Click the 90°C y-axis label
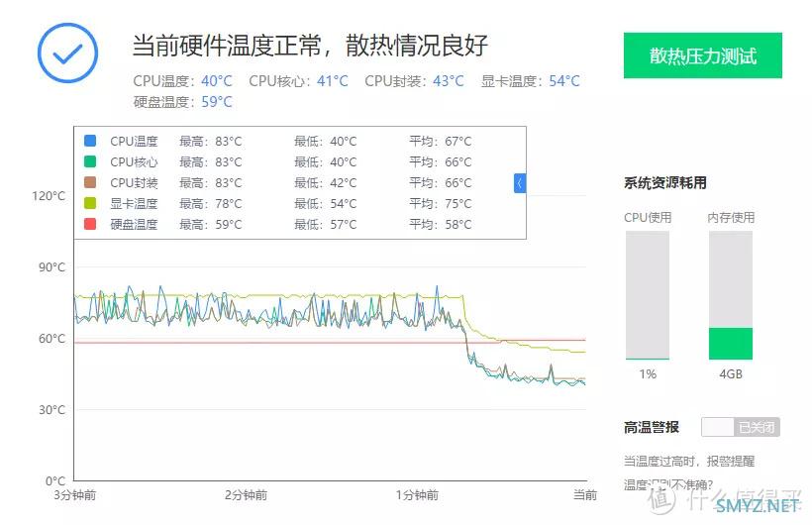This screenshot has height=525, width=812. click(x=51, y=267)
